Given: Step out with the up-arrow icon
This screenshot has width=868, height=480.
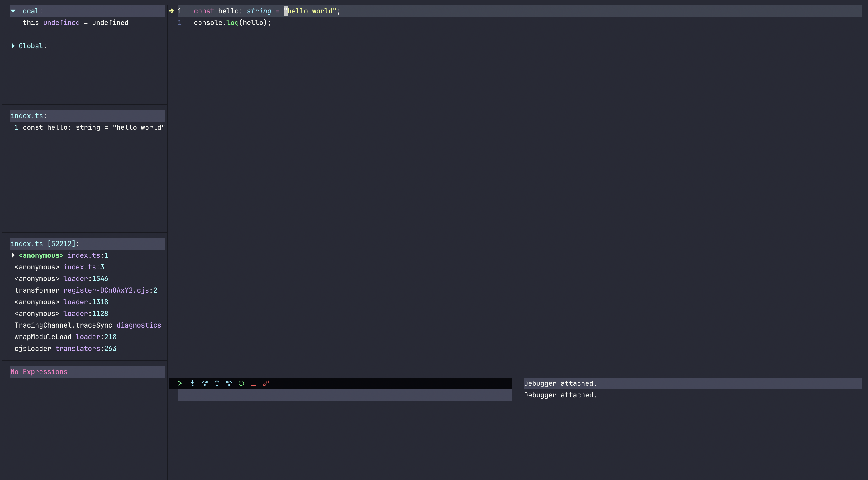Looking at the screenshot, I should click(x=217, y=383).
